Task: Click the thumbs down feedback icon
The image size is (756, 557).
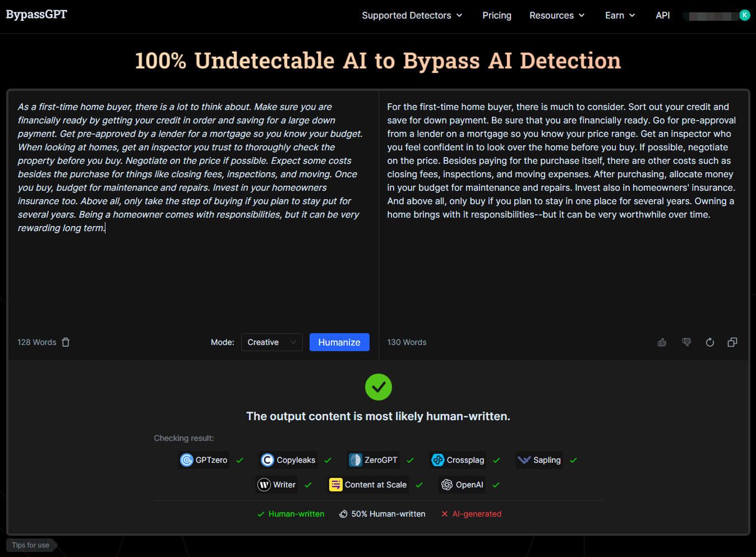Action: pos(686,342)
